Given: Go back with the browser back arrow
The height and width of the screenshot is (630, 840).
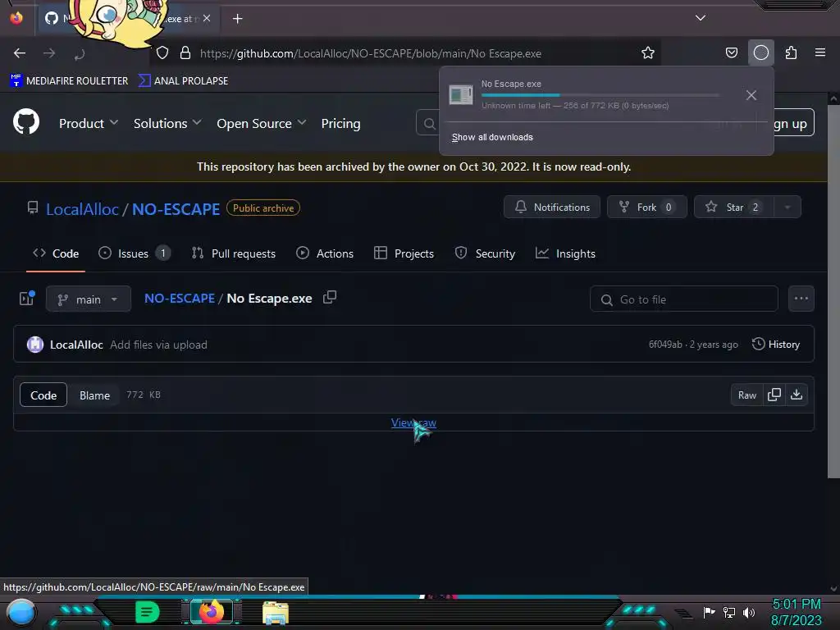Looking at the screenshot, I should tap(20, 53).
